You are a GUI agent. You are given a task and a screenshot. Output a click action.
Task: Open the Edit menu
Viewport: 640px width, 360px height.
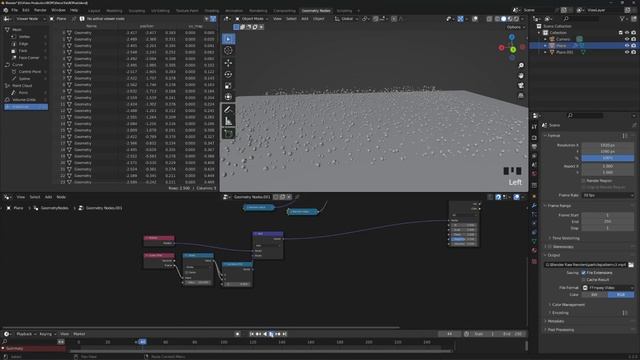26,10
